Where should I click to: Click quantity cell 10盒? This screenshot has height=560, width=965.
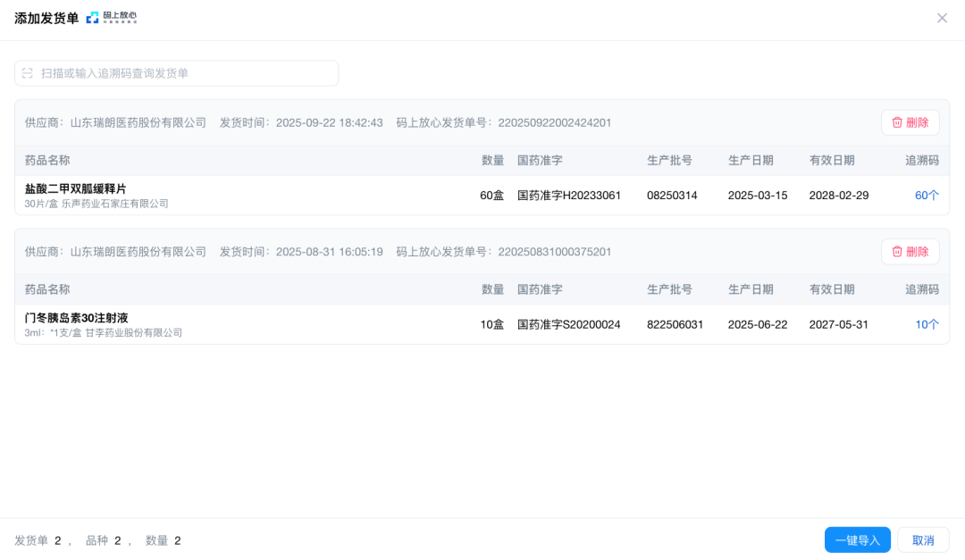491,324
